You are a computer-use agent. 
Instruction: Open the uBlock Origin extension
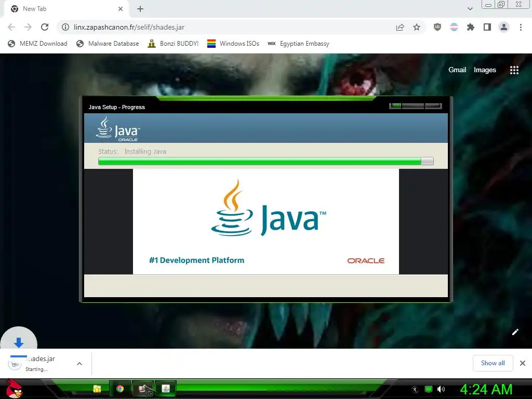(437, 27)
